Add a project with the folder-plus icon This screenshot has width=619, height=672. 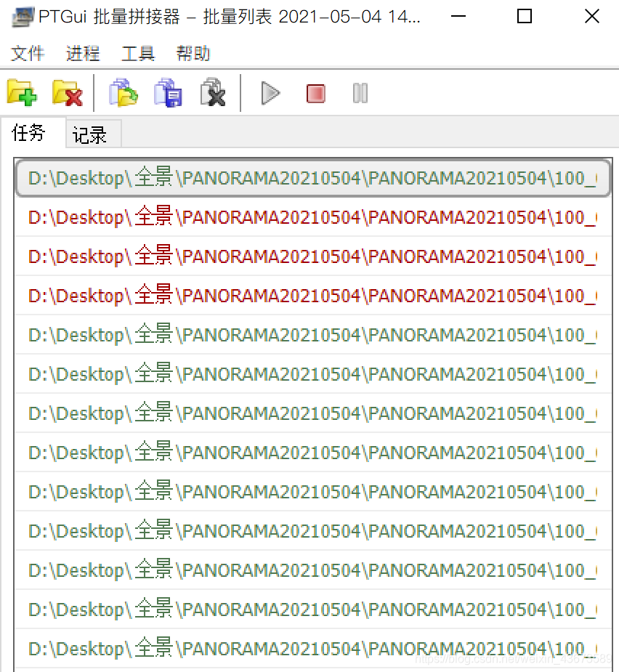[22, 92]
